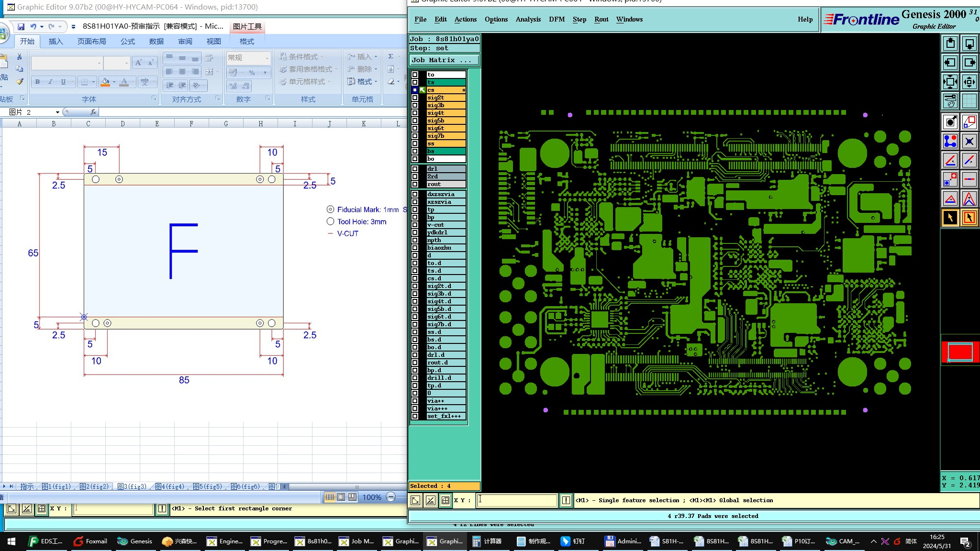Screen dimensions: 980x551
Task: Expand the font color dropdown arrow
Action: tap(133, 82)
